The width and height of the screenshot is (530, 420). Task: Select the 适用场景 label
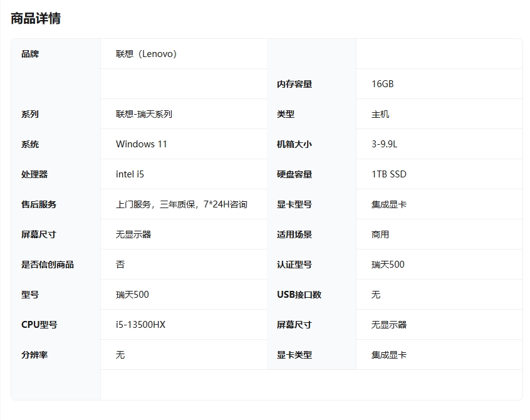click(x=294, y=234)
